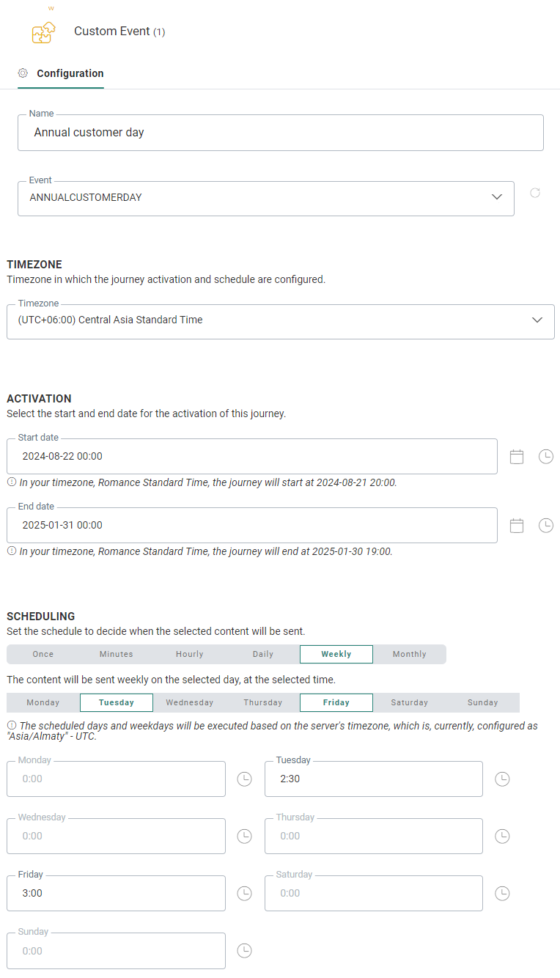This screenshot has height=978, width=560.
Task: Select Sunday in the weekday selector
Action: click(483, 702)
